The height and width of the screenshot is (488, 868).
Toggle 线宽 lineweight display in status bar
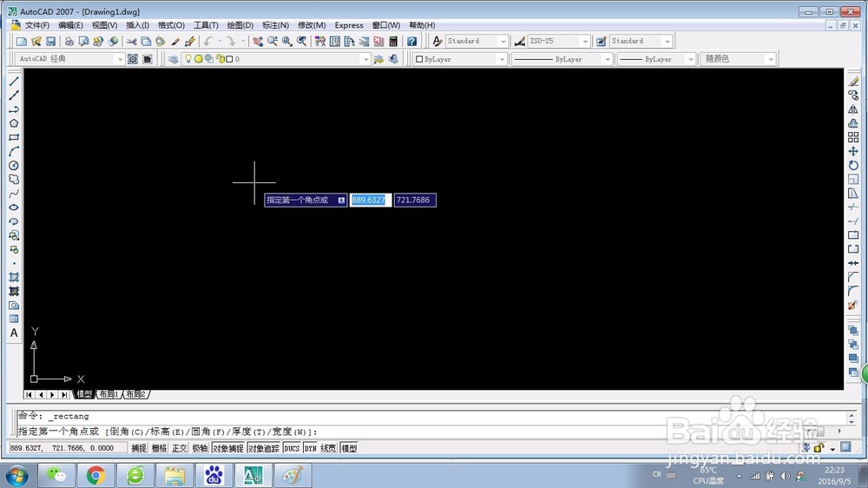[328, 448]
